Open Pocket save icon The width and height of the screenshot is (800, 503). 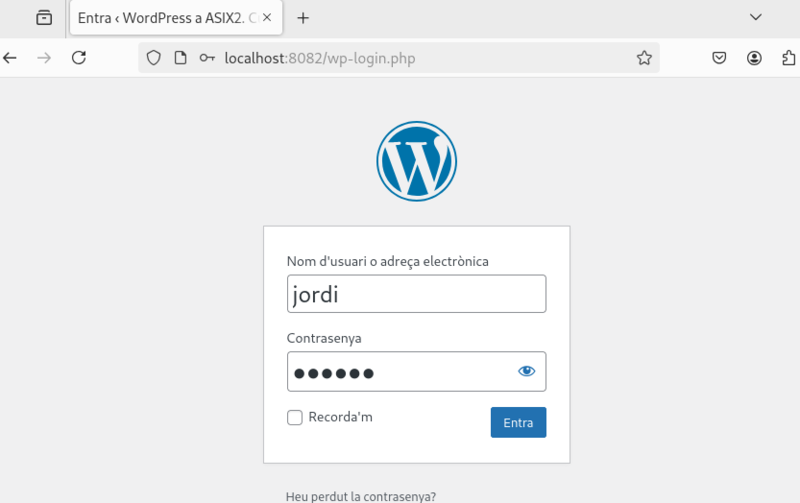point(719,58)
